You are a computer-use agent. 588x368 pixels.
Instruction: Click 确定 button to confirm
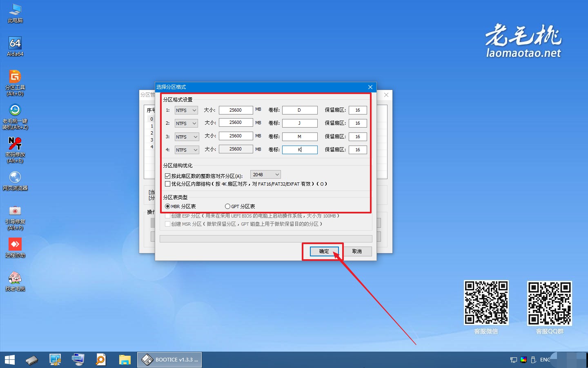[324, 251]
